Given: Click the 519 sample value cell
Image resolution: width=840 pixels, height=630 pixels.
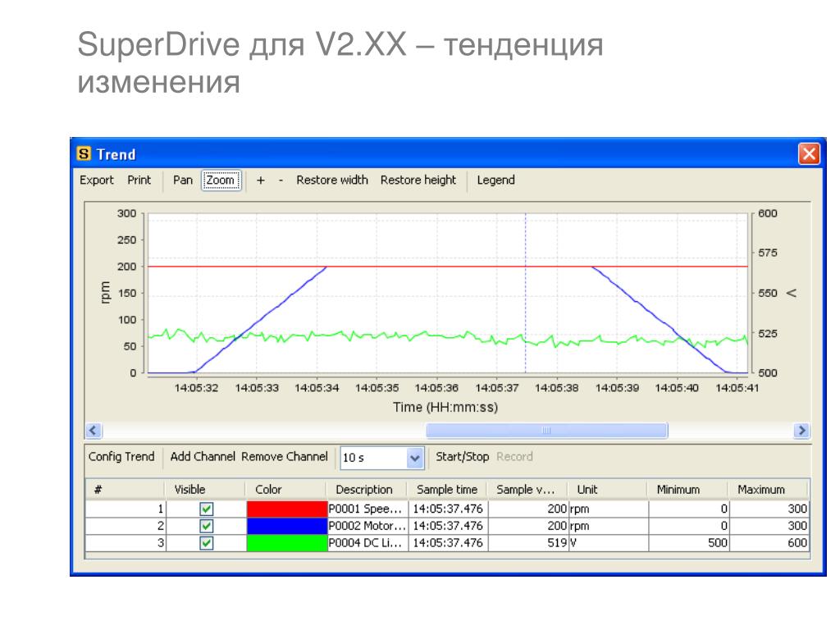Looking at the screenshot, I should [528, 543].
